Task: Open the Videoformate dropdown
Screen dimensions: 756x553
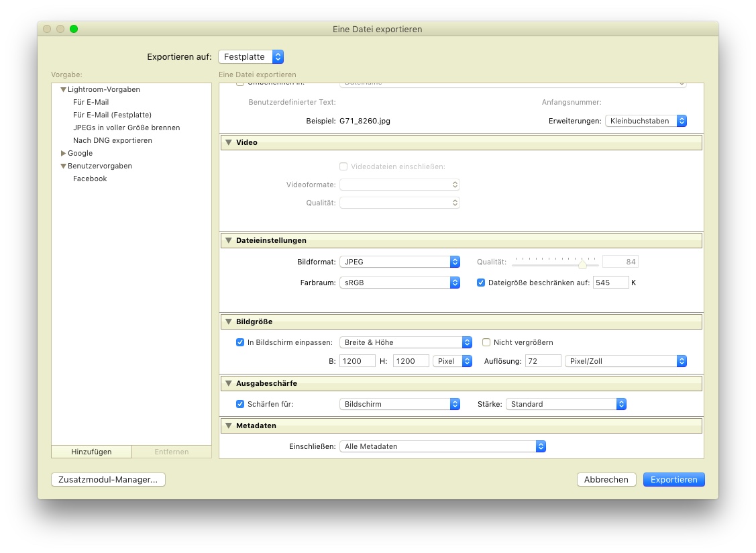Action: click(400, 185)
